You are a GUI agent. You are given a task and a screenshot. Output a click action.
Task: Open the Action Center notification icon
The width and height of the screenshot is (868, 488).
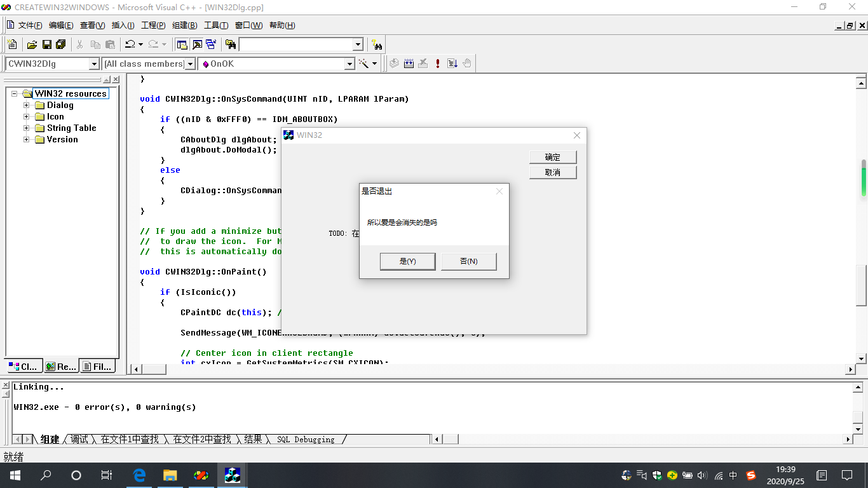pos(847,475)
